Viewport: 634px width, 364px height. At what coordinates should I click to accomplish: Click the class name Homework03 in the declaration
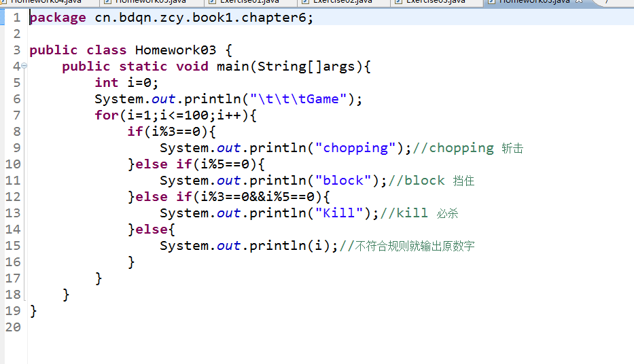tap(175, 50)
